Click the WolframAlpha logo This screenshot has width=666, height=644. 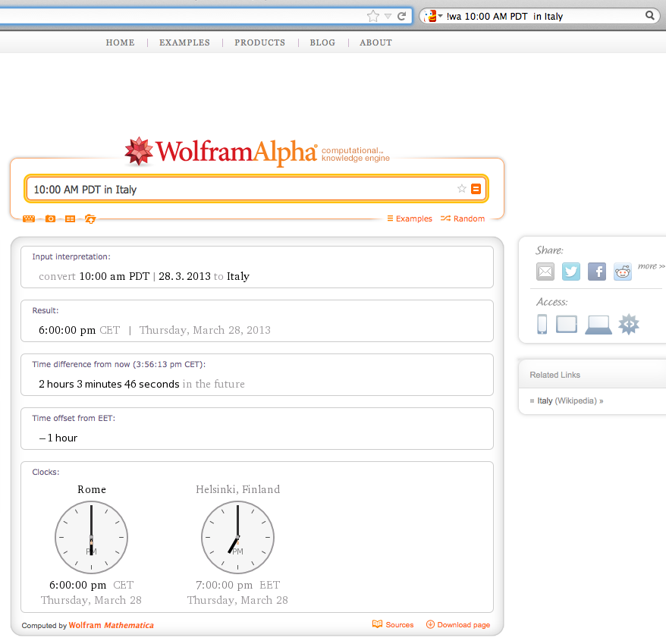(x=256, y=152)
